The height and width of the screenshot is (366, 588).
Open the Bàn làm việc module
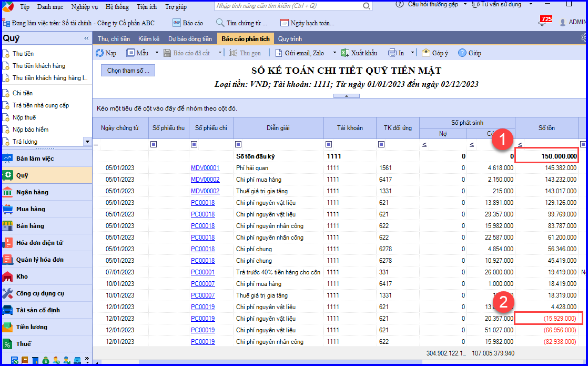pos(47,159)
